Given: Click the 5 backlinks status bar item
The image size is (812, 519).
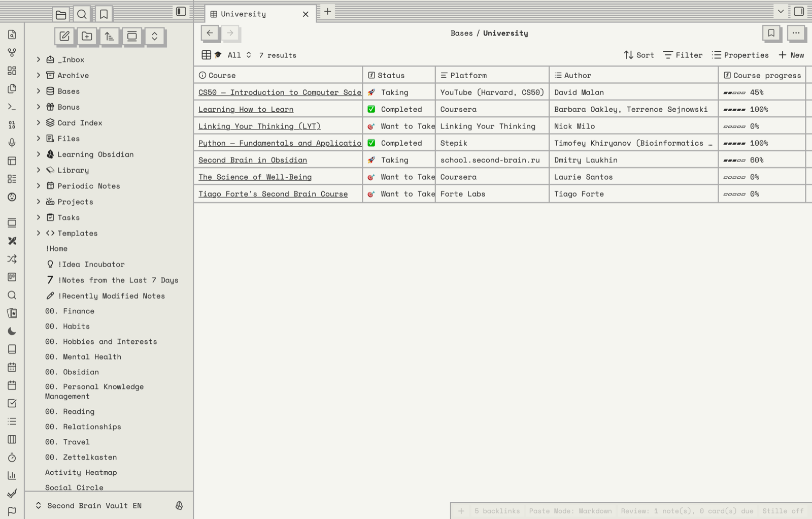Looking at the screenshot, I should tap(497, 511).
